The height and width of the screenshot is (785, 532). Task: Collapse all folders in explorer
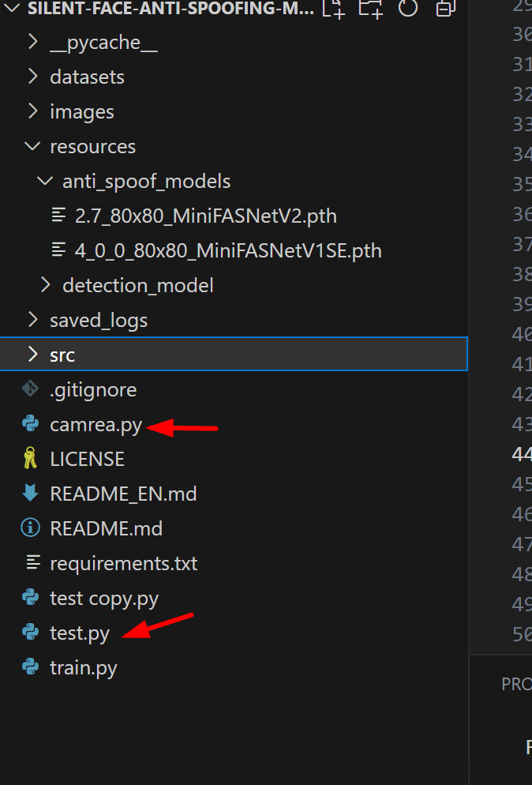[445, 9]
